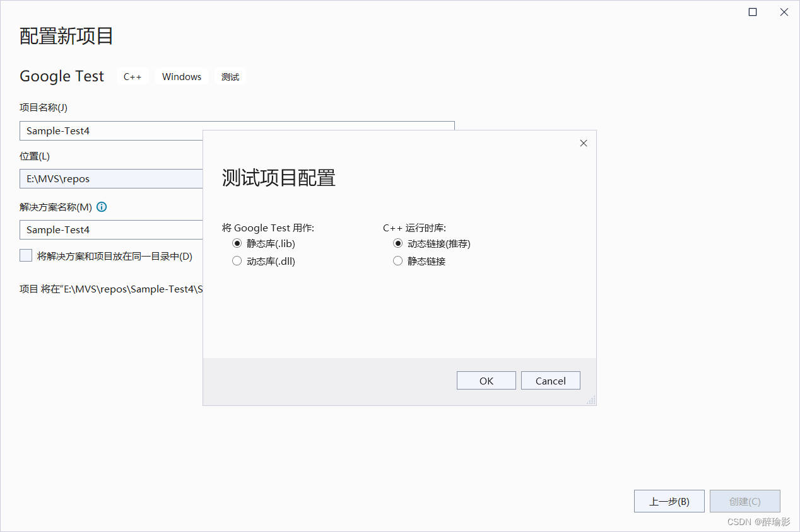Select the static library (.lib) radio button

237,243
